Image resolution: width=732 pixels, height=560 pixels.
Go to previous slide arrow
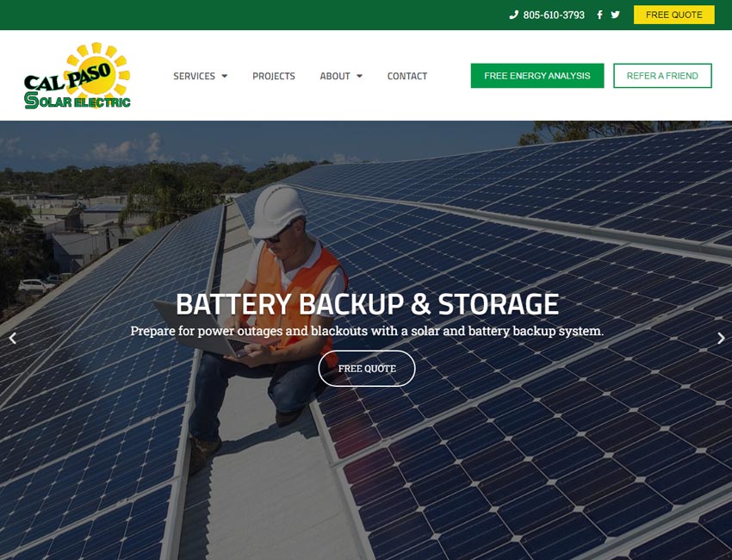13,338
